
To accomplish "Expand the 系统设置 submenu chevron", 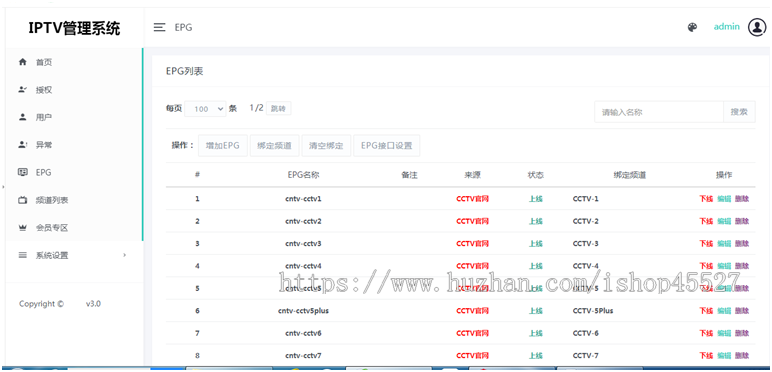I will coord(125,255).
